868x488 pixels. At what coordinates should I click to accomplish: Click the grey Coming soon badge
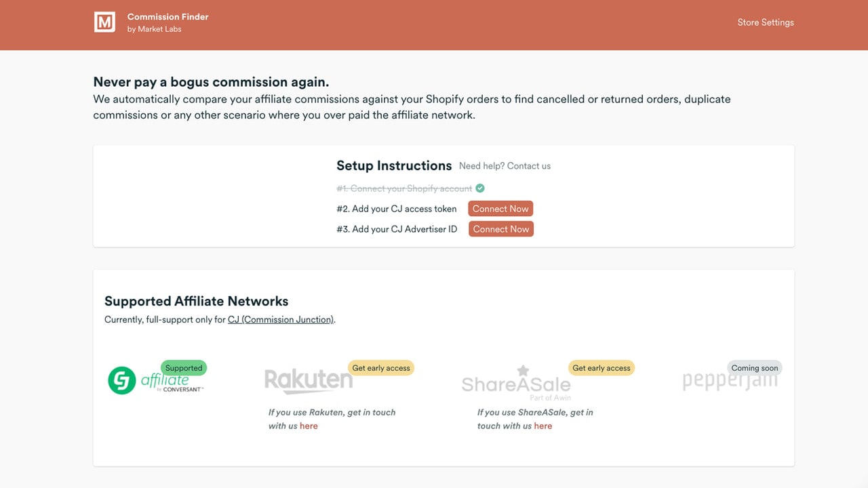click(755, 368)
